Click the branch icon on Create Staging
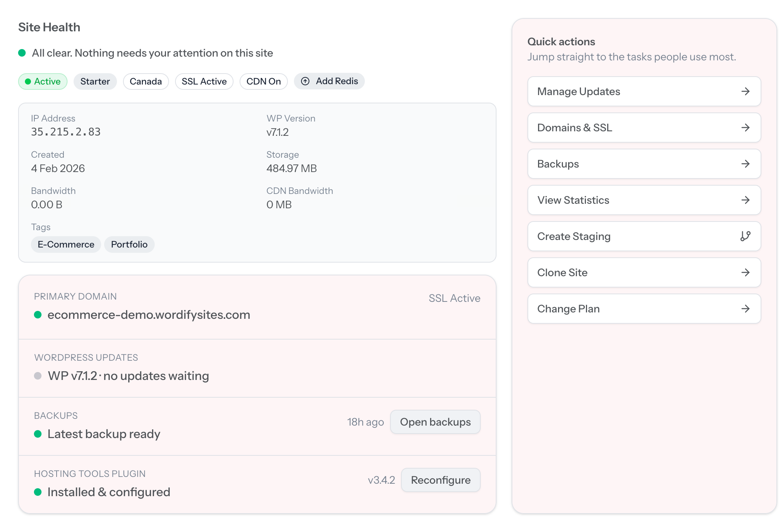The image size is (784, 532). (745, 236)
